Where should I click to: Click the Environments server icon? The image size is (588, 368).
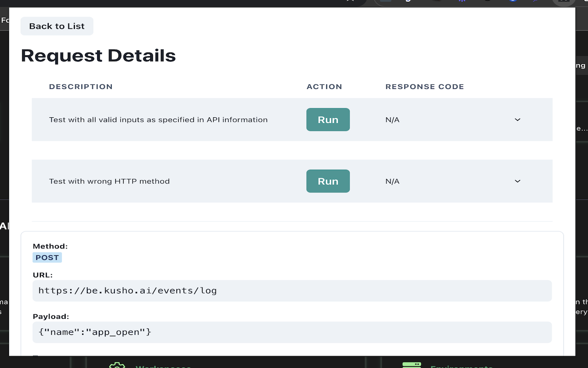(x=412, y=365)
